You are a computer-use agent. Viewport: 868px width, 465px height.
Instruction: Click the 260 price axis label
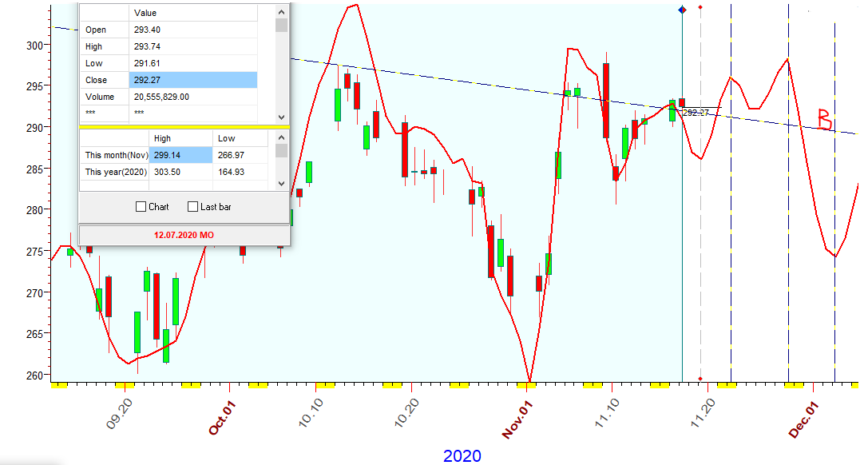point(34,376)
